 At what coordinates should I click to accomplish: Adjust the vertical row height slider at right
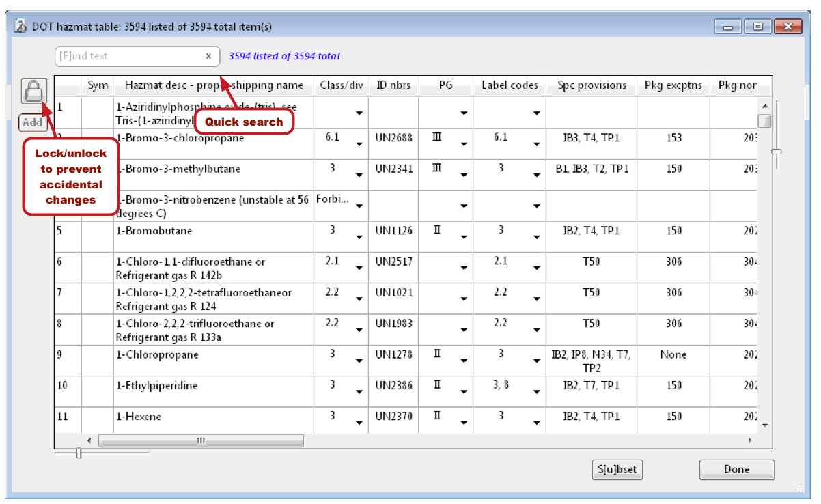click(x=777, y=151)
